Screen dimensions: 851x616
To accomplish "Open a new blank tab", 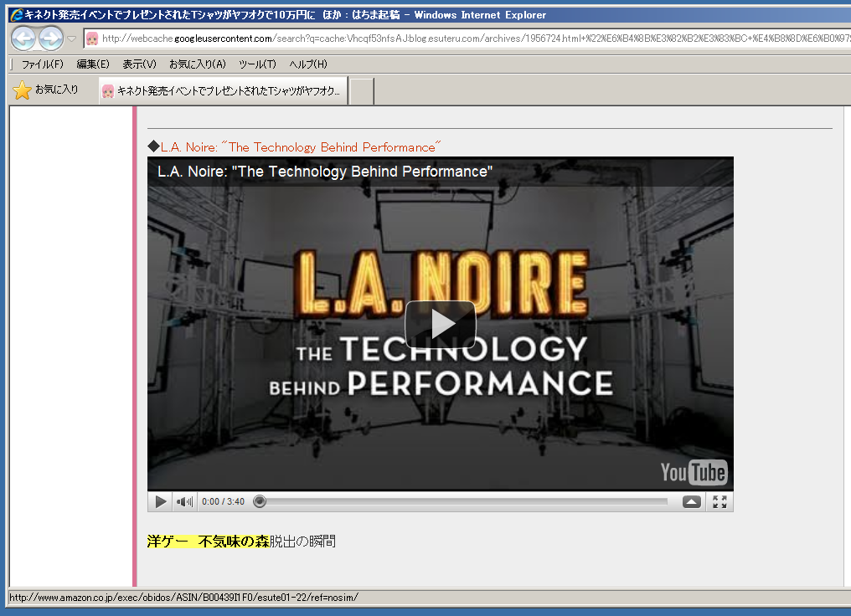I will point(362,91).
